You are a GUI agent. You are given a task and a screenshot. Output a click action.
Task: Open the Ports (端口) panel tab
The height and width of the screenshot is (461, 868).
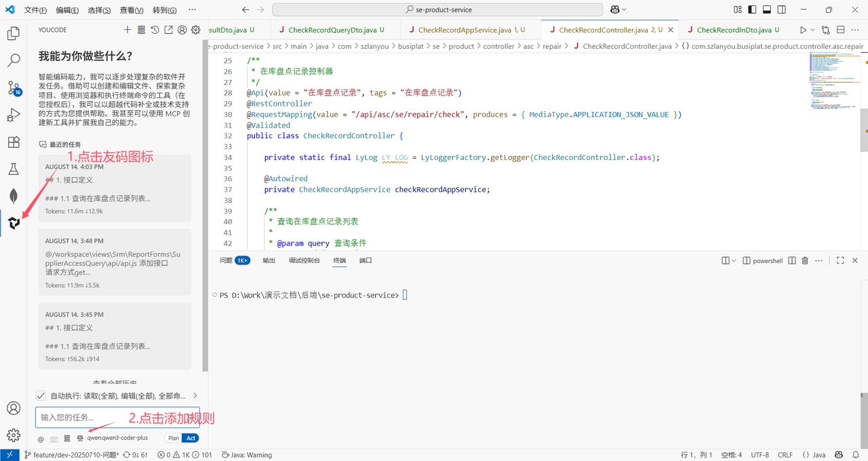366,260
